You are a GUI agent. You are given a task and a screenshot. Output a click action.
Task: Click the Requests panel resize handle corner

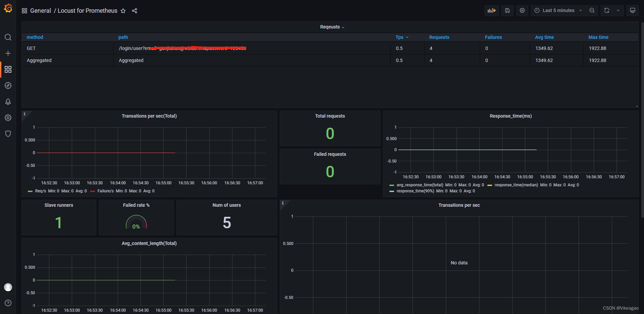point(637,106)
